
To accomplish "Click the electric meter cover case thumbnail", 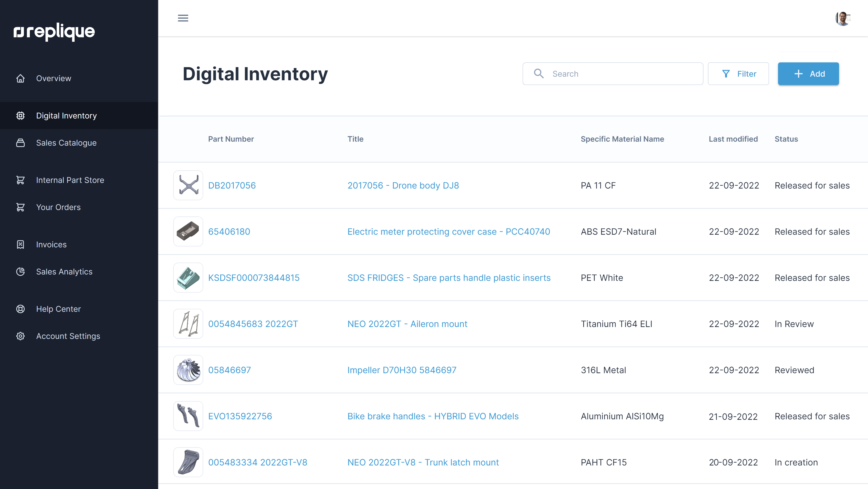I will [x=188, y=232].
